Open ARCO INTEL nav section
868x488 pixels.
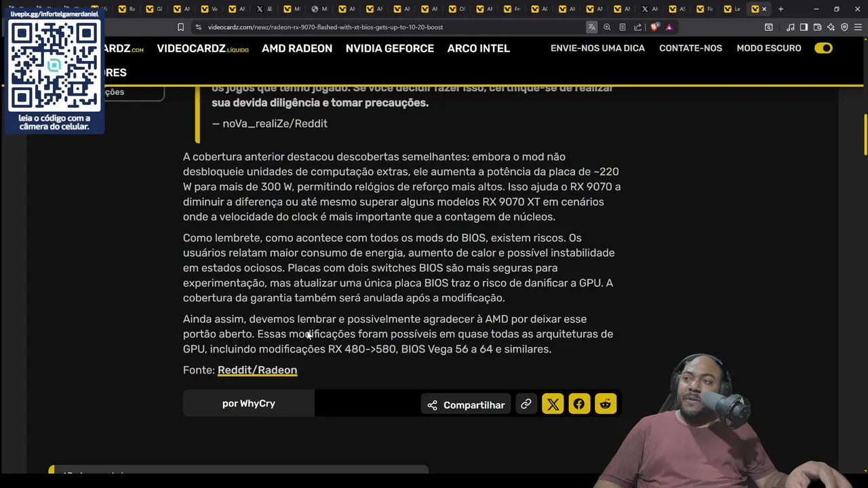(479, 49)
